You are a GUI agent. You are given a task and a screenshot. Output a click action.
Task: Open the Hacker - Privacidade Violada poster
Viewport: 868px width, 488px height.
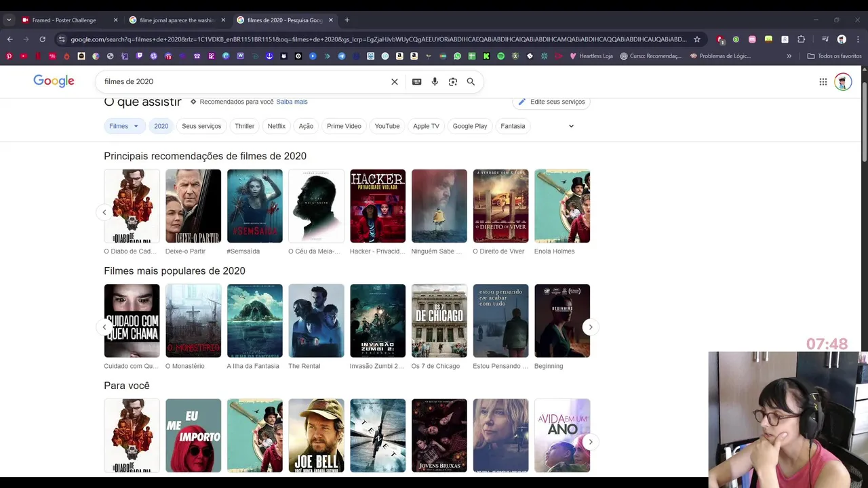click(378, 206)
